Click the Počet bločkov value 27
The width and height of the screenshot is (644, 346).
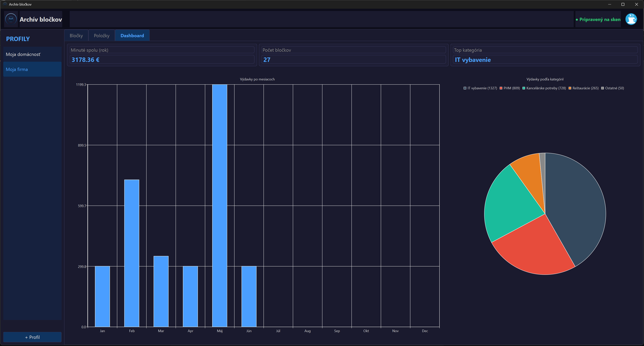[267, 60]
